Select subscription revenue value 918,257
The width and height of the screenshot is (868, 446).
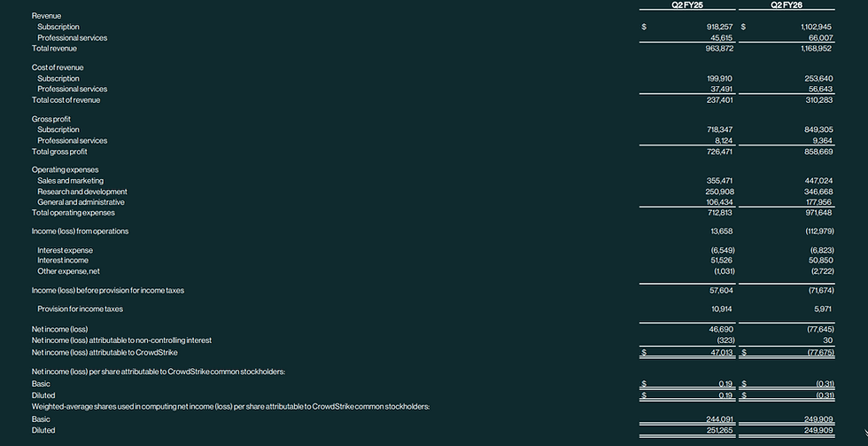pyautogui.click(x=719, y=27)
